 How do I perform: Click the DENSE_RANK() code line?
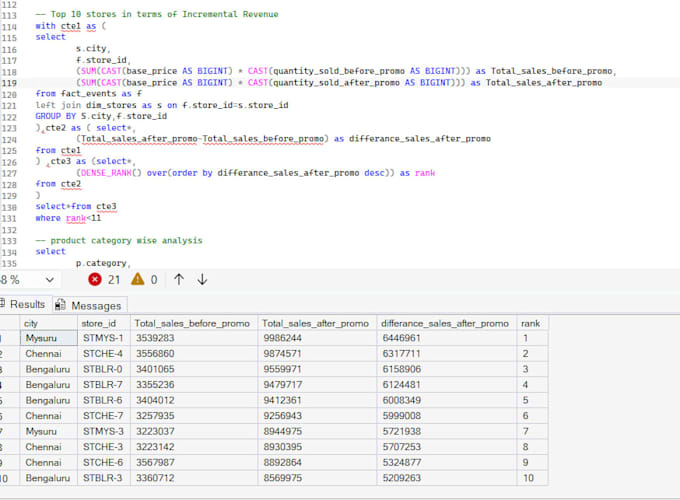(256, 173)
